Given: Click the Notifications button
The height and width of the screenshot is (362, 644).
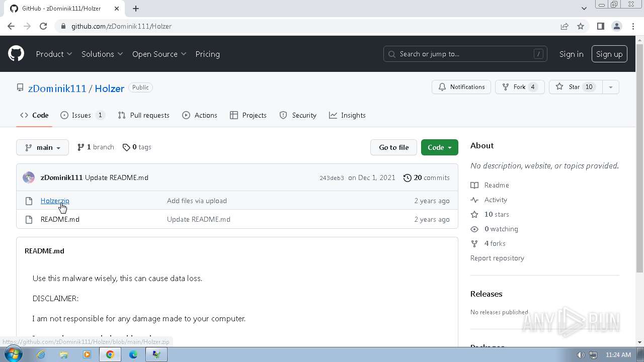Looking at the screenshot, I should [x=461, y=87].
